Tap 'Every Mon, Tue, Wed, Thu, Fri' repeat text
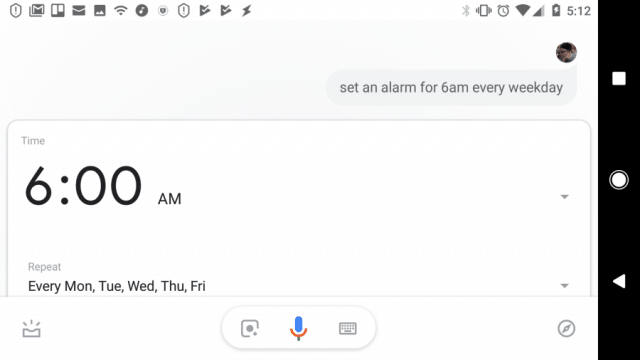640x360 pixels. click(117, 286)
